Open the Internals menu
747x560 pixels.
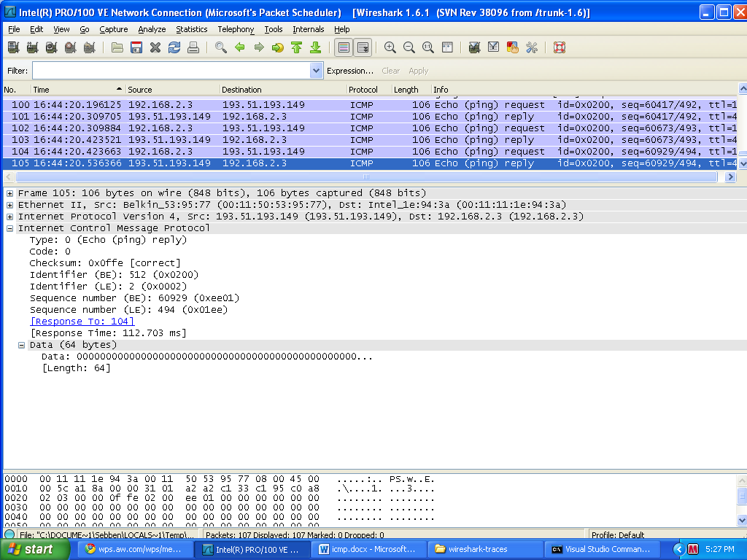[x=309, y=29]
